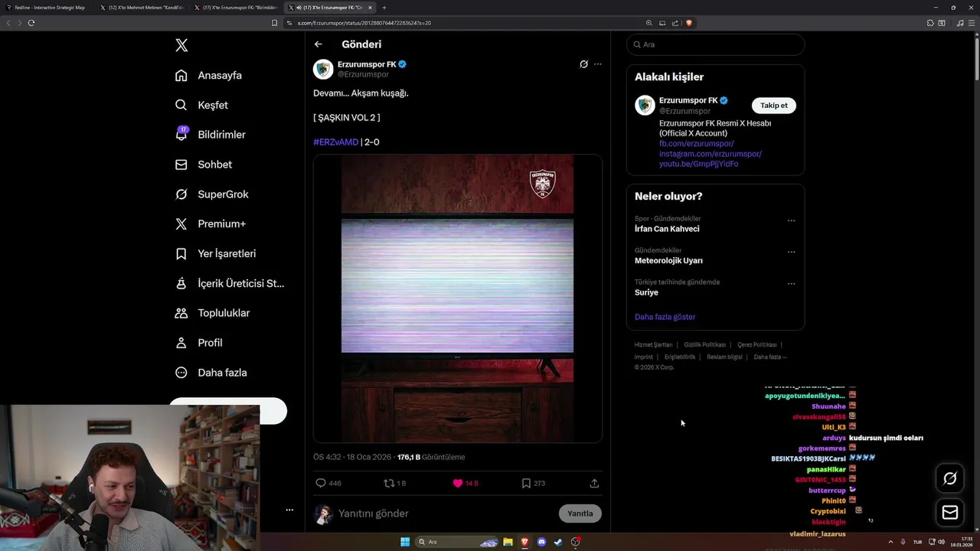Toggle like heart showing 14 B

458,483
